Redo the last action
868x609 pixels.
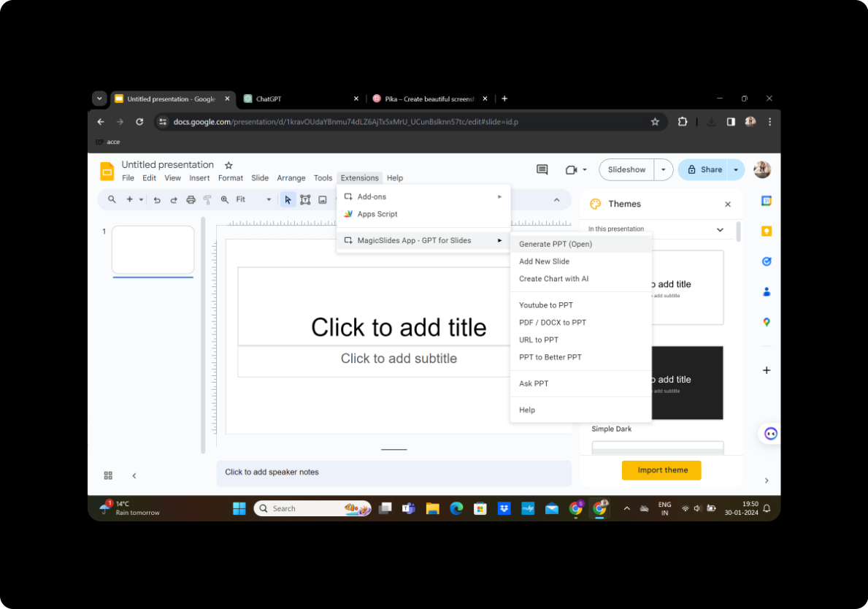click(174, 200)
